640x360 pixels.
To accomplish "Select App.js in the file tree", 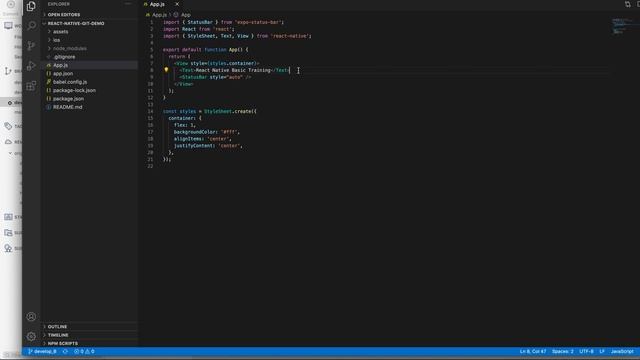I will tap(60, 65).
